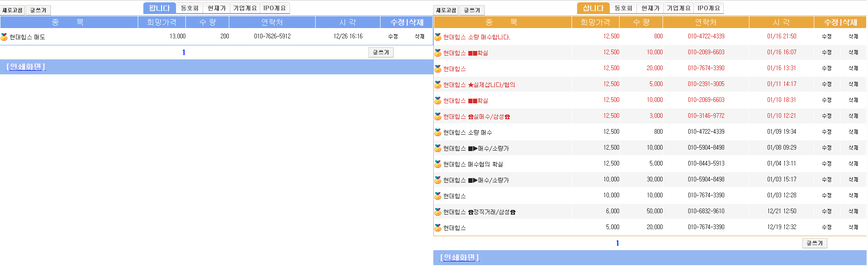Click 새로고침 button in the 삽니다 panel
The width and height of the screenshot is (868, 267).
[446, 10]
